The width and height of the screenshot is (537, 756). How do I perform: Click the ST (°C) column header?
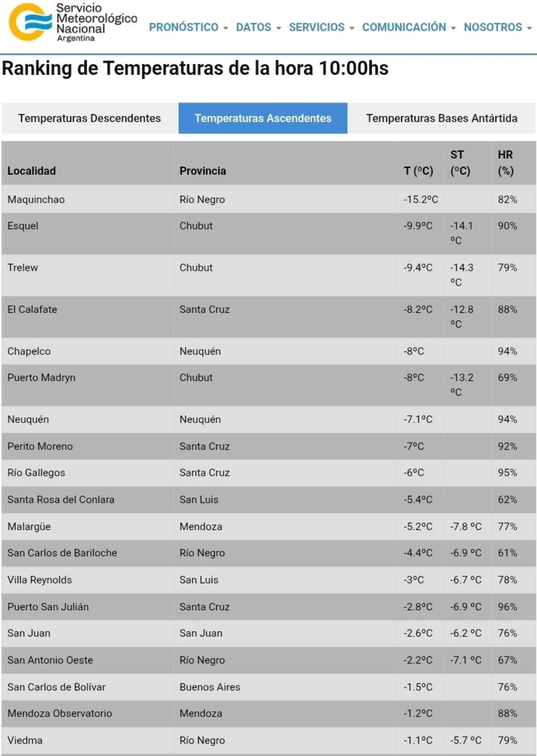(460, 163)
